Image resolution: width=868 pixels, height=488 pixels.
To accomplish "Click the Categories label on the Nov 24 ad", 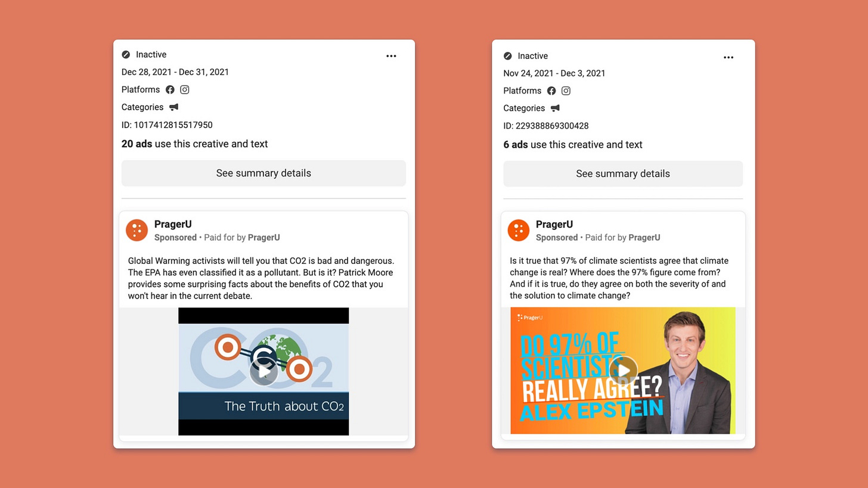I will pos(524,108).
